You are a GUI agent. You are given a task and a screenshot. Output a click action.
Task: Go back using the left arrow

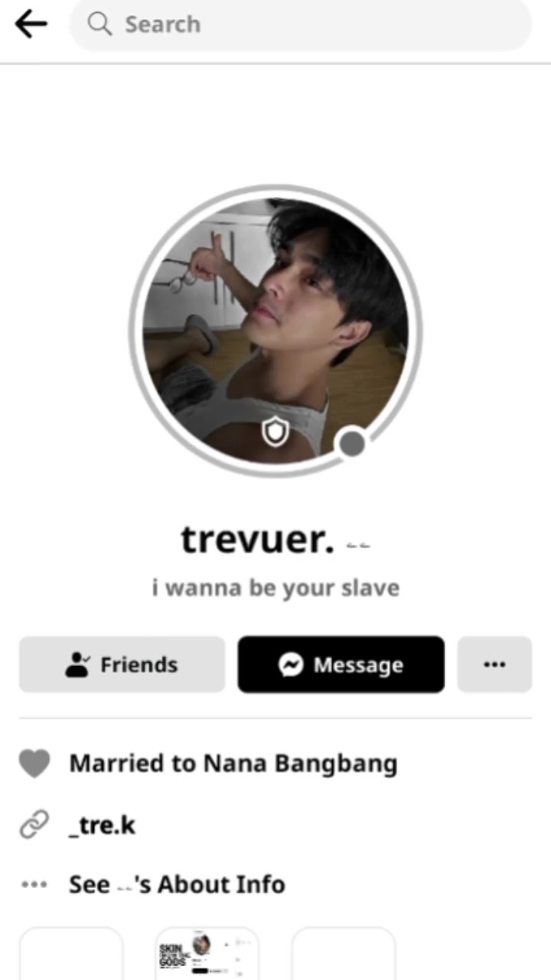[x=31, y=24]
